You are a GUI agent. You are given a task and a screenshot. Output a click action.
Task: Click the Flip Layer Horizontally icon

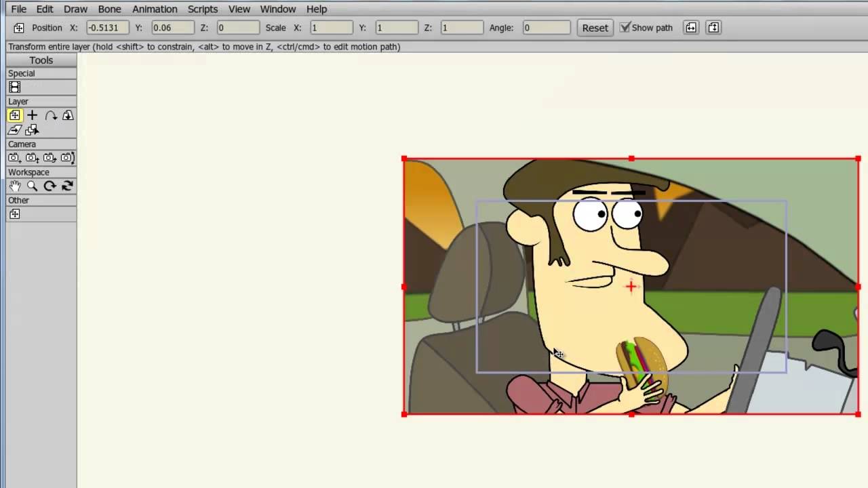click(691, 28)
